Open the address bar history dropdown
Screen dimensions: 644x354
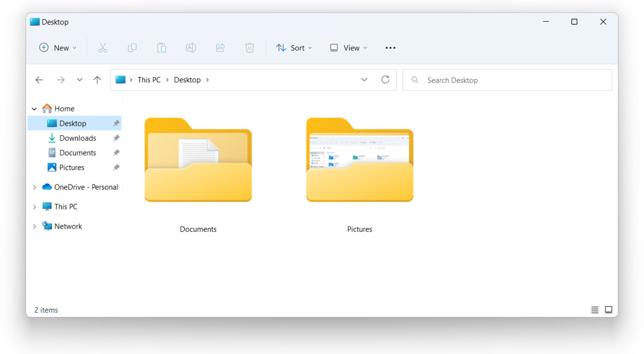tap(364, 80)
